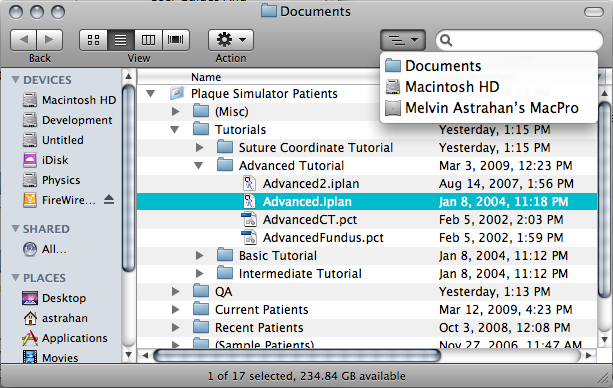This screenshot has width=613, height=388.
Task: Expand the QA folder
Action: click(x=176, y=291)
